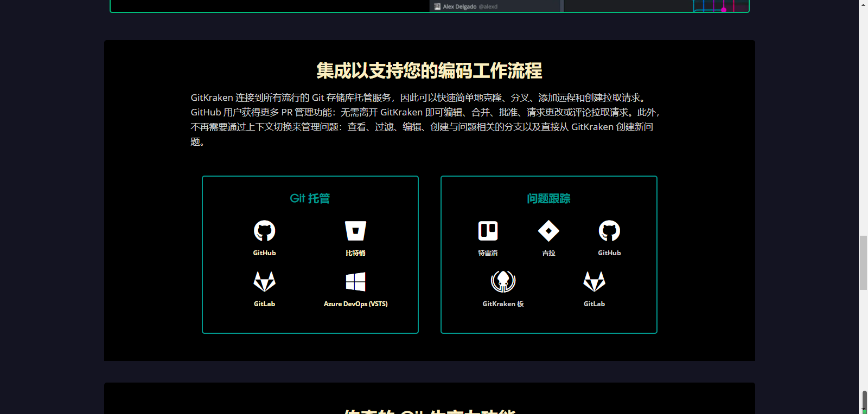Click the GitHub icon under 问题跟踪
Screen dimensions: 868x414
coord(610,231)
